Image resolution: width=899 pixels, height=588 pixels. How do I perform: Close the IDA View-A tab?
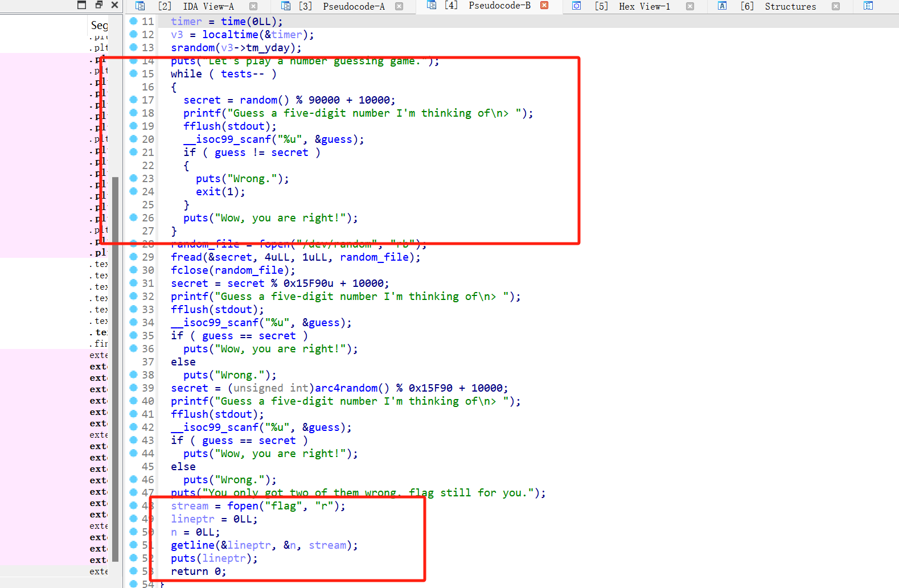[x=253, y=6]
